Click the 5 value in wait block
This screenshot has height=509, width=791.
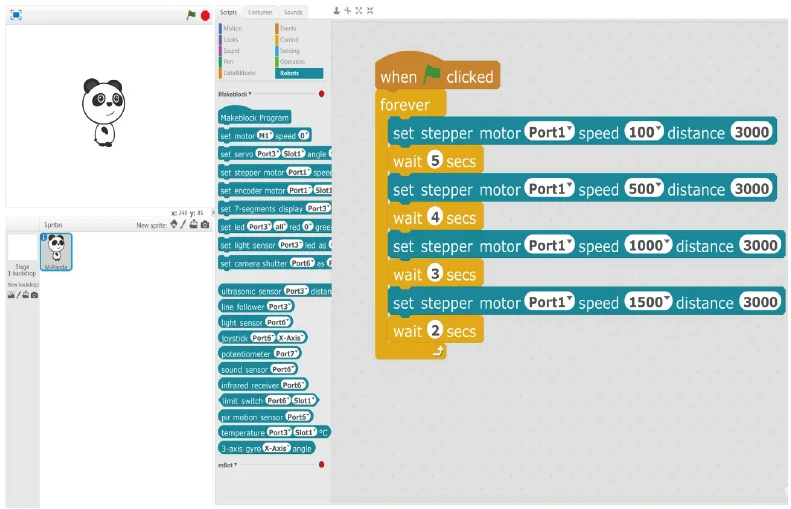pyautogui.click(x=434, y=160)
